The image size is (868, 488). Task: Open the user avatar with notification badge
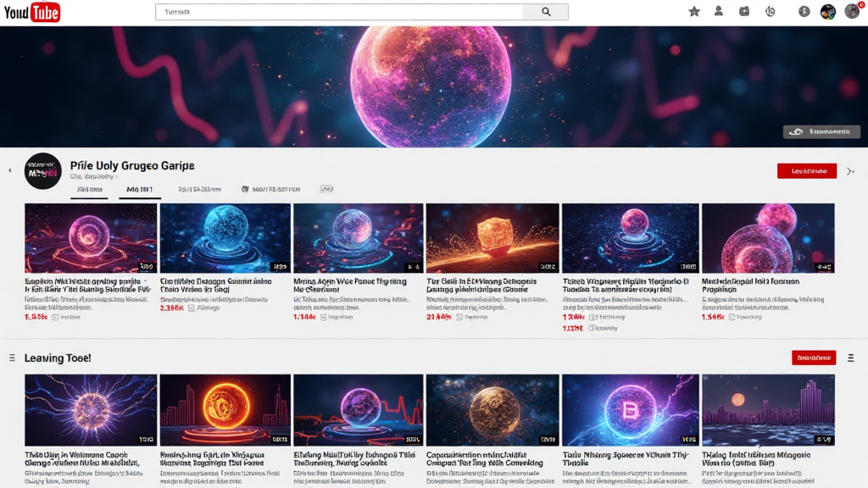pyautogui.click(x=852, y=11)
